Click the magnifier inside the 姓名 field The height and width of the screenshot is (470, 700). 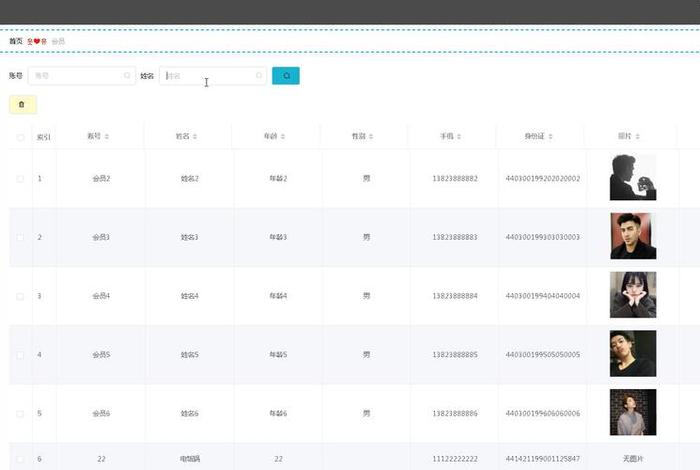[x=259, y=75]
